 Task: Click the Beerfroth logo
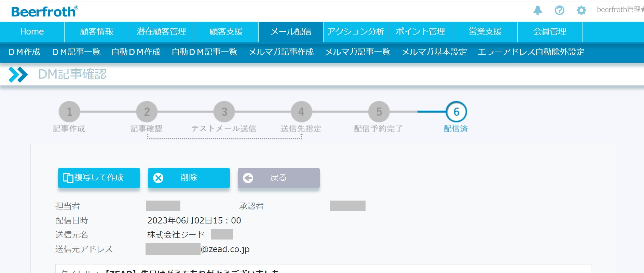pyautogui.click(x=44, y=12)
